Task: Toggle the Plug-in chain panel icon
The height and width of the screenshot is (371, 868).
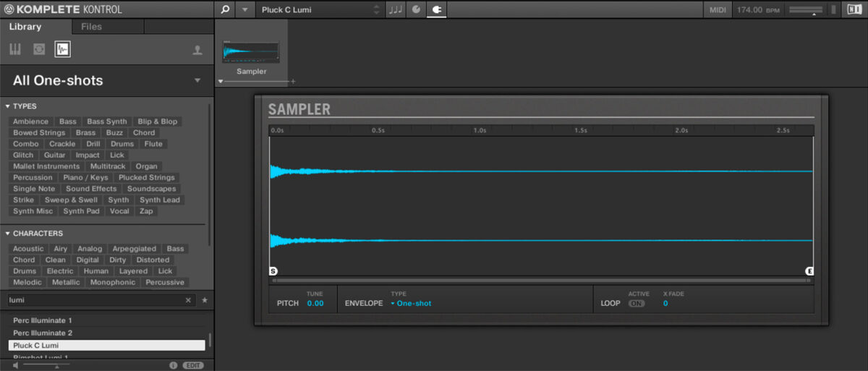Action: point(437,10)
